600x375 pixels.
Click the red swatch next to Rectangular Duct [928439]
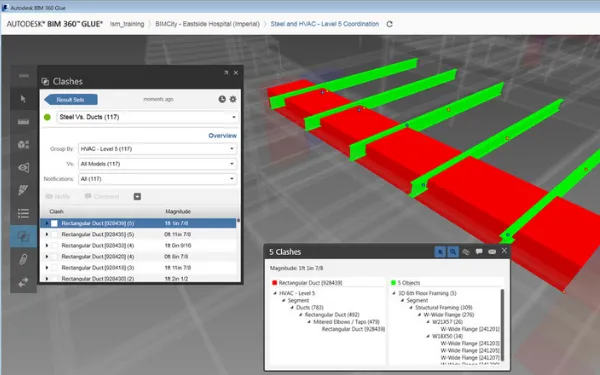pyautogui.click(x=274, y=283)
